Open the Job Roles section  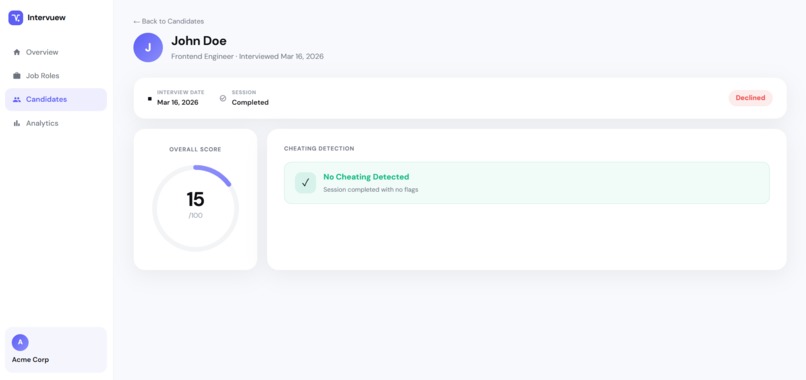56,76
